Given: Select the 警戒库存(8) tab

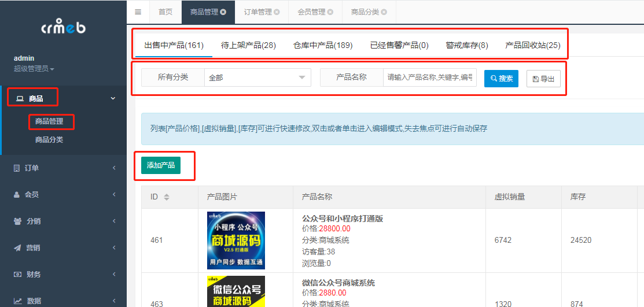Looking at the screenshot, I should 467,45.
